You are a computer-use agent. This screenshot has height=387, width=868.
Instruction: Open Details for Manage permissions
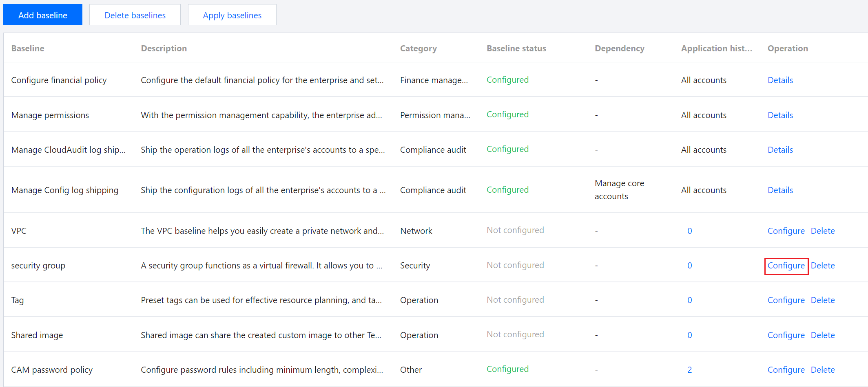[x=780, y=115]
